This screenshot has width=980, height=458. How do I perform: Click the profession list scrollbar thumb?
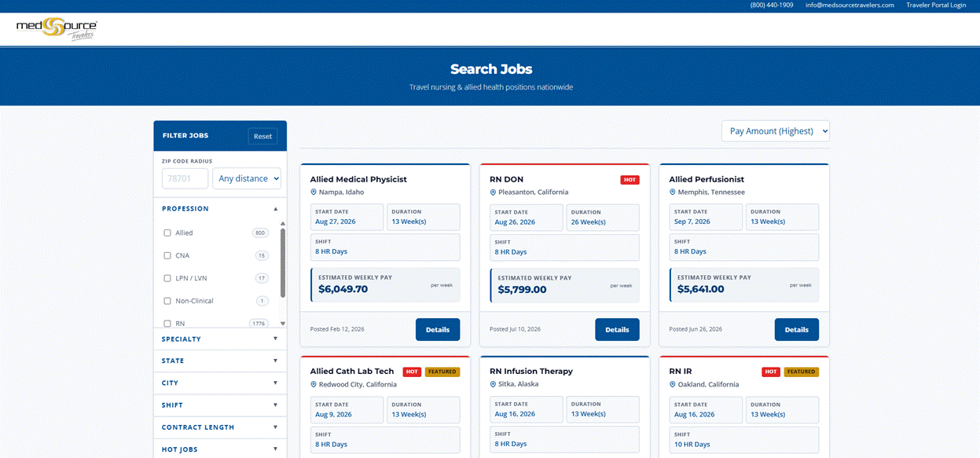283,262
